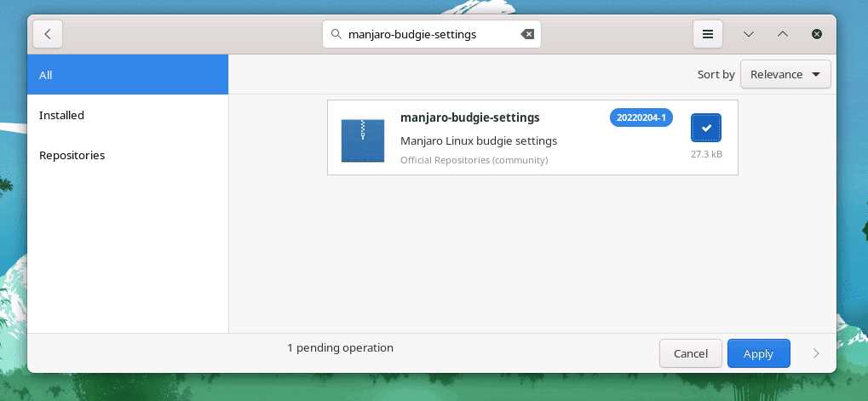
Task: Open the Sort by Relevance dropdown
Action: [x=785, y=74]
